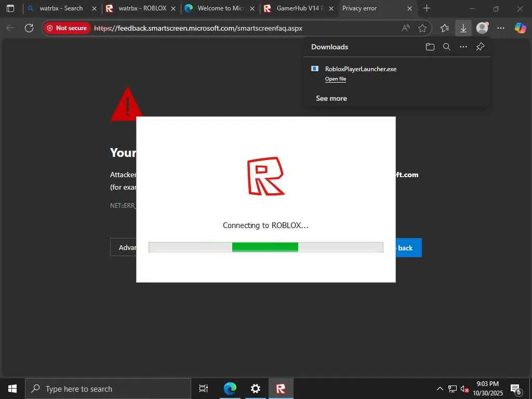Click See more in Downloads
532x399 pixels.
(x=331, y=98)
